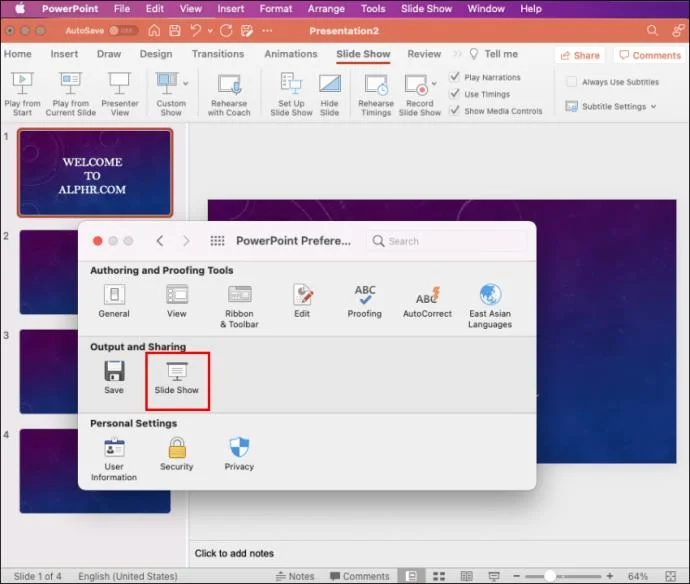
Task: Open Proofing preferences
Action: coord(365,301)
